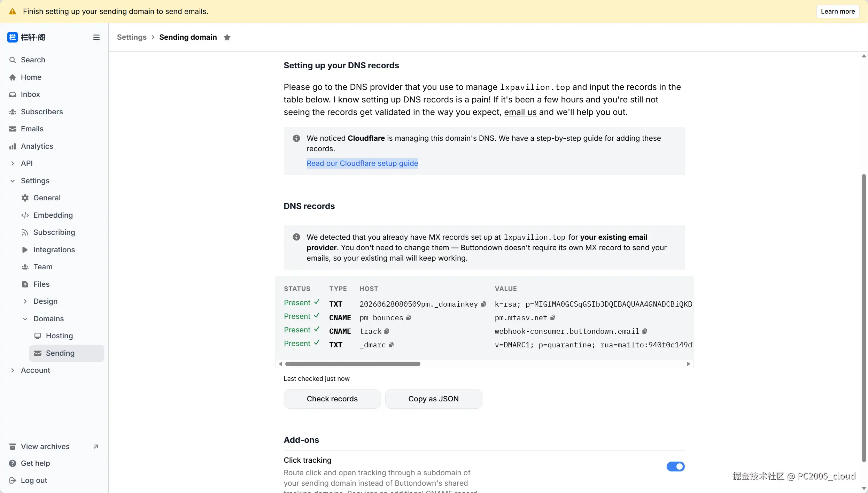Screen dimensions: 868x493
Task: Copy the track host value
Action: [387, 331]
